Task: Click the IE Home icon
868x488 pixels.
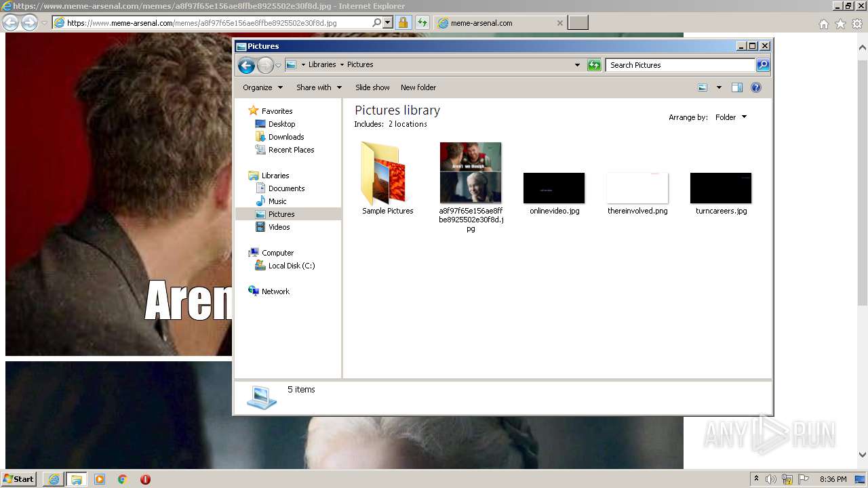Action: [x=823, y=24]
